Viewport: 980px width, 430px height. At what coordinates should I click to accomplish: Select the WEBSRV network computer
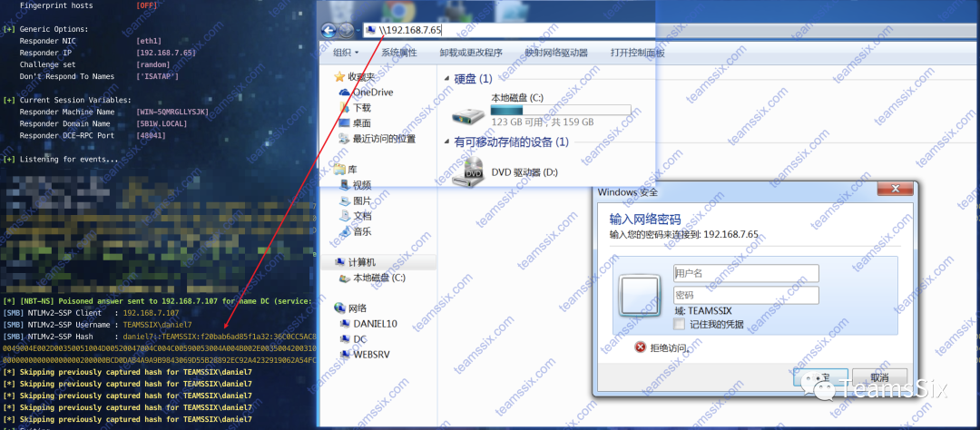click(367, 355)
